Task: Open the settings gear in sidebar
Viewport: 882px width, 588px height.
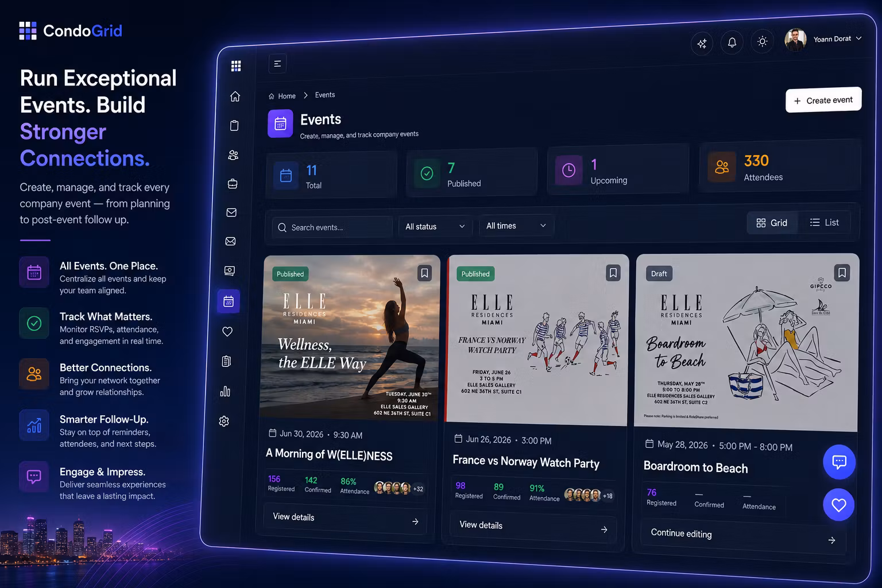Action: [x=224, y=421]
